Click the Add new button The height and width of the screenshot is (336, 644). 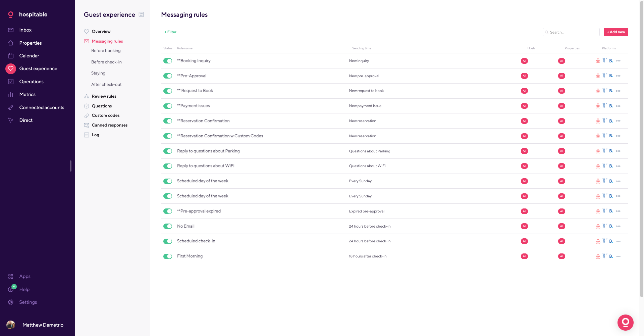click(x=616, y=32)
